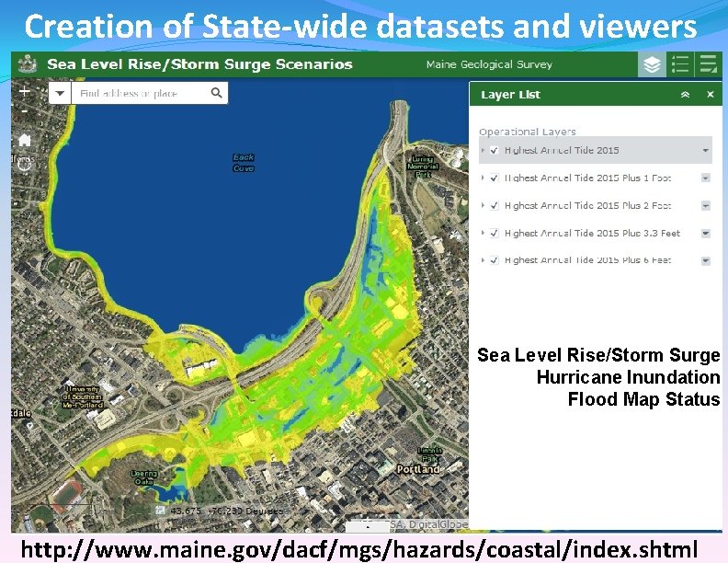Click the Lincoln Park map label

click(430, 454)
